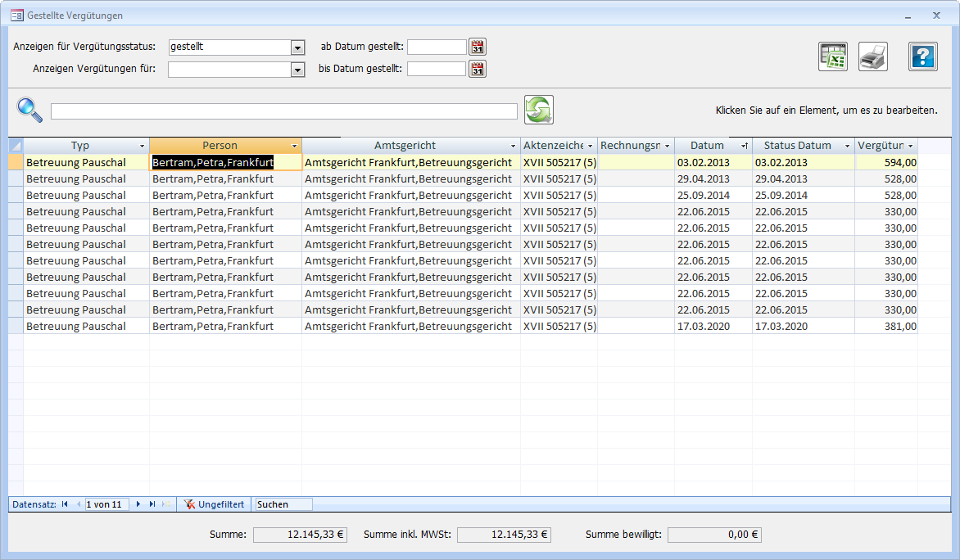The width and height of the screenshot is (960, 560).
Task: Select all rows via datasheet corner selector
Action: 16,146
